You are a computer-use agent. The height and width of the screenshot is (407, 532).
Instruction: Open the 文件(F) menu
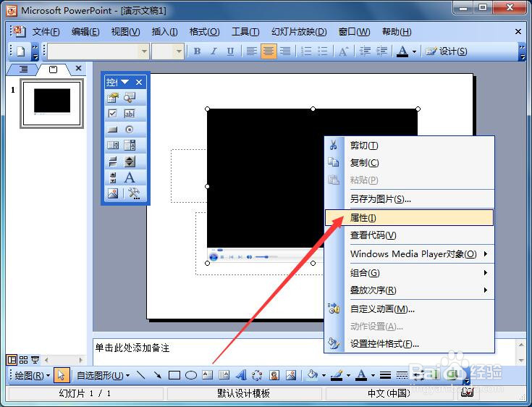(x=46, y=32)
